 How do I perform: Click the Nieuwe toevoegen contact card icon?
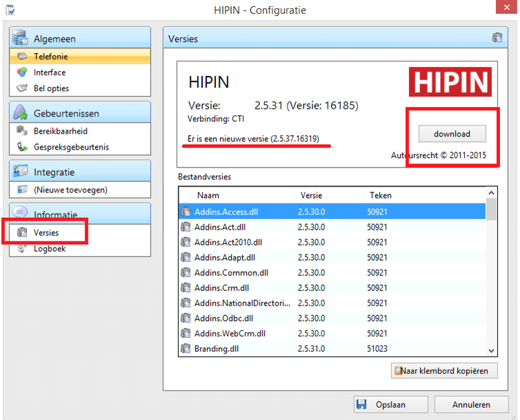[x=22, y=190]
